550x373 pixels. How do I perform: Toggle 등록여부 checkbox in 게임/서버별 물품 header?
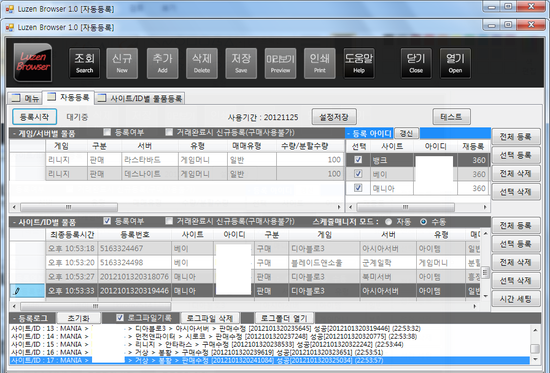107,132
